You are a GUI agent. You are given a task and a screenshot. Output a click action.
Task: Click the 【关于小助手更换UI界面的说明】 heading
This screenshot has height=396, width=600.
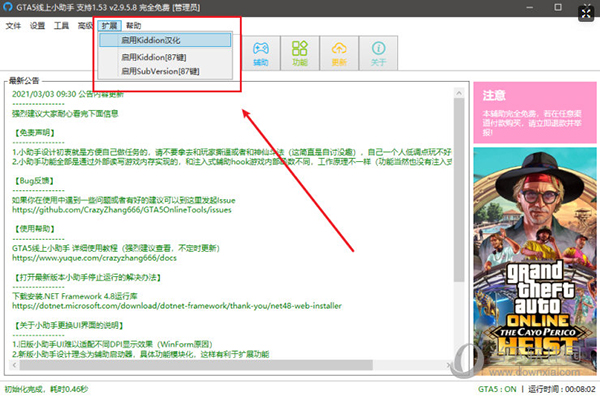pos(69,325)
